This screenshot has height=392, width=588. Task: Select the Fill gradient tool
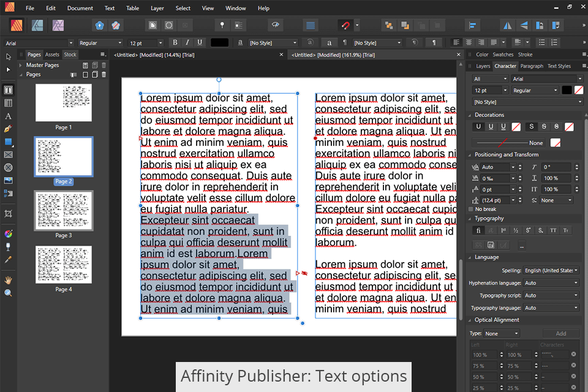8,234
